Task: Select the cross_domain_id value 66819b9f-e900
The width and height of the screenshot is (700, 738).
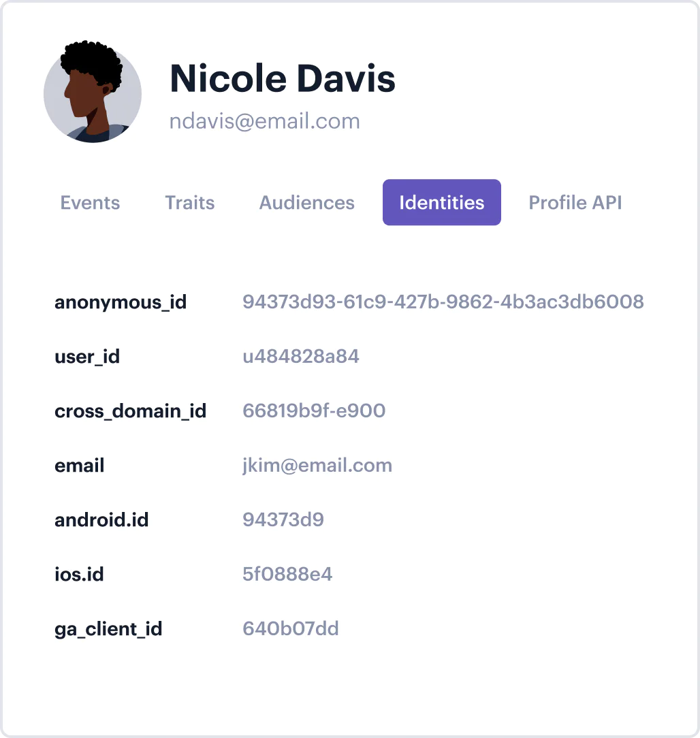Action: pyautogui.click(x=314, y=411)
